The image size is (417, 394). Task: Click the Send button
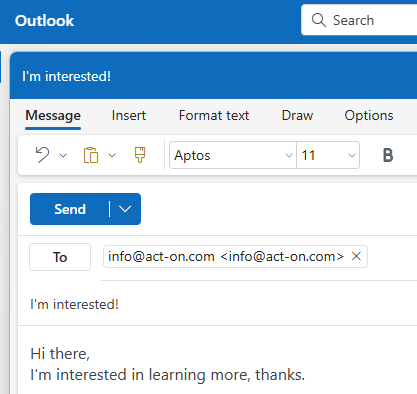click(x=70, y=209)
